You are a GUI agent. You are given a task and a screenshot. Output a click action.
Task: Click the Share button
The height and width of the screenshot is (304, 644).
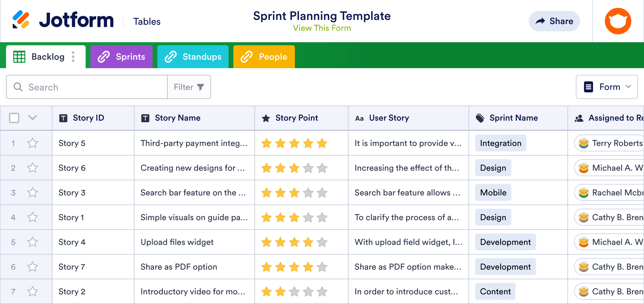point(554,21)
